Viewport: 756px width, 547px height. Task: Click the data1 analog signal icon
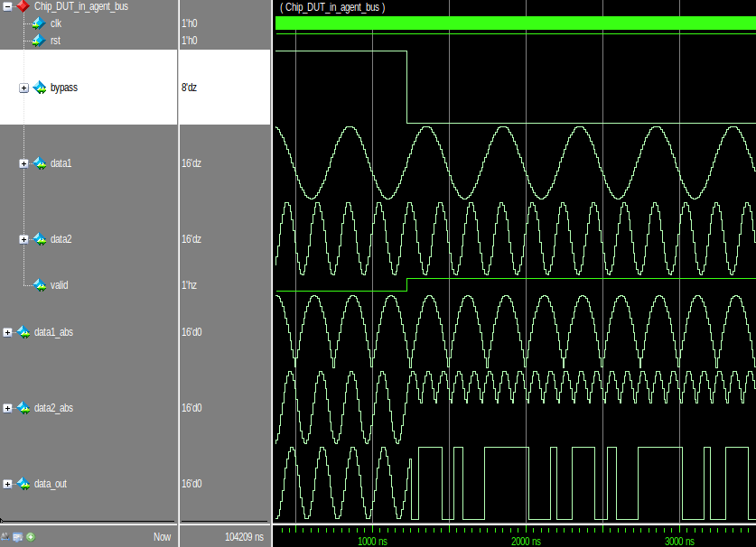tap(40, 163)
